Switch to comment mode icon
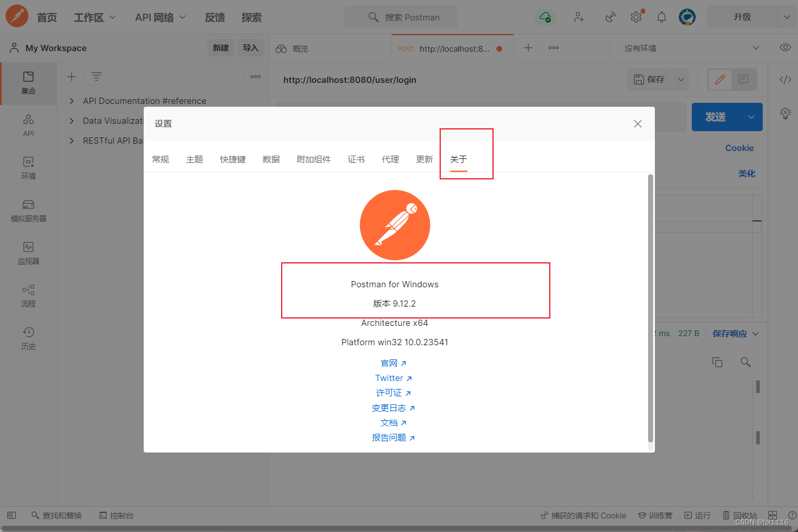 743,79
